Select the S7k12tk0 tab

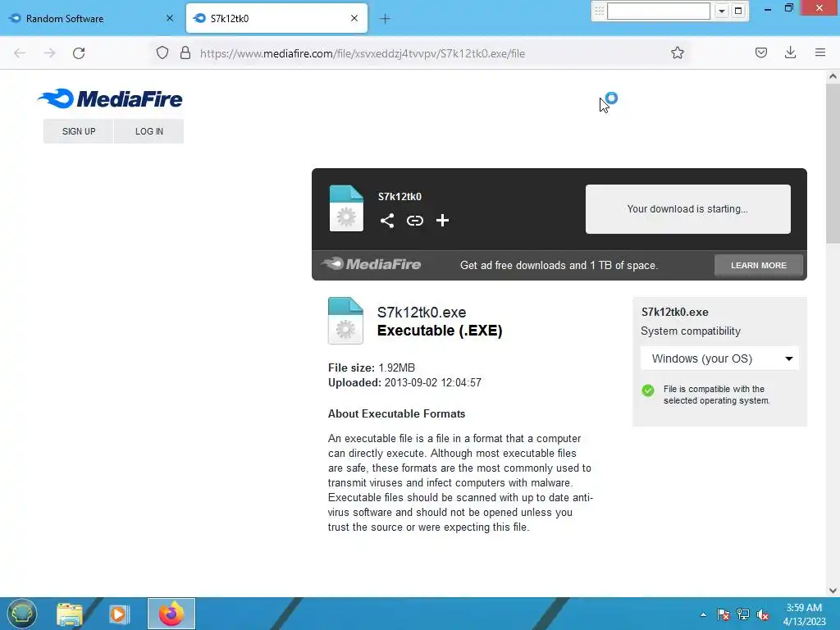[x=276, y=18]
